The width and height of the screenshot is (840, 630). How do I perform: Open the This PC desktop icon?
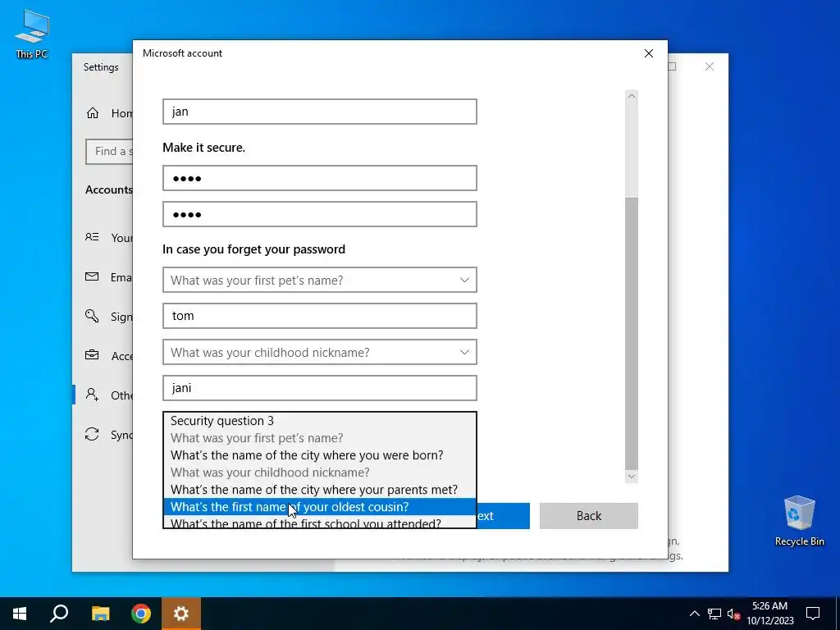click(32, 34)
